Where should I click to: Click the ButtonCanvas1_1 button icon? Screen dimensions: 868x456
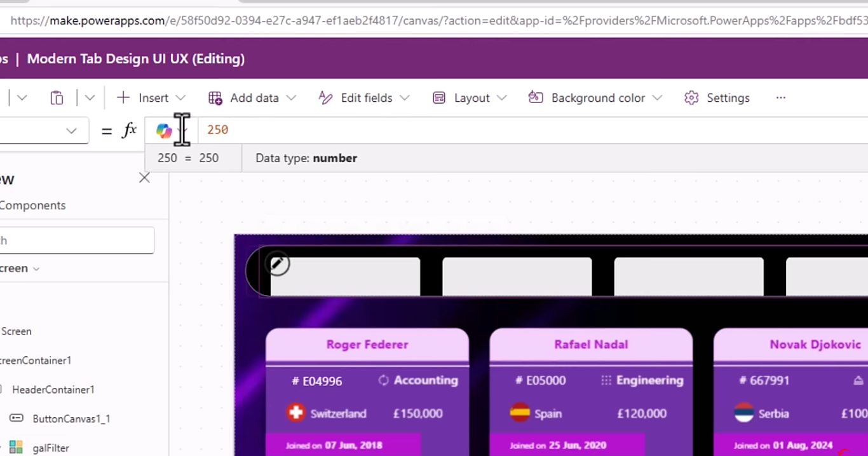pyautogui.click(x=16, y=418)
